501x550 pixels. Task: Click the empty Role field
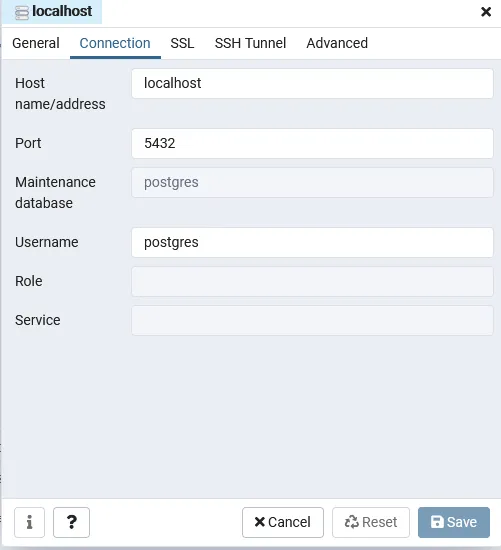(x=312, y=281)
